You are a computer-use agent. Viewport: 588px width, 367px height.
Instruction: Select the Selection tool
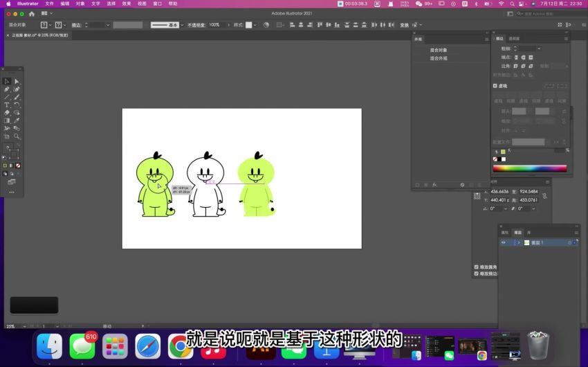click(x=7, y=81)
